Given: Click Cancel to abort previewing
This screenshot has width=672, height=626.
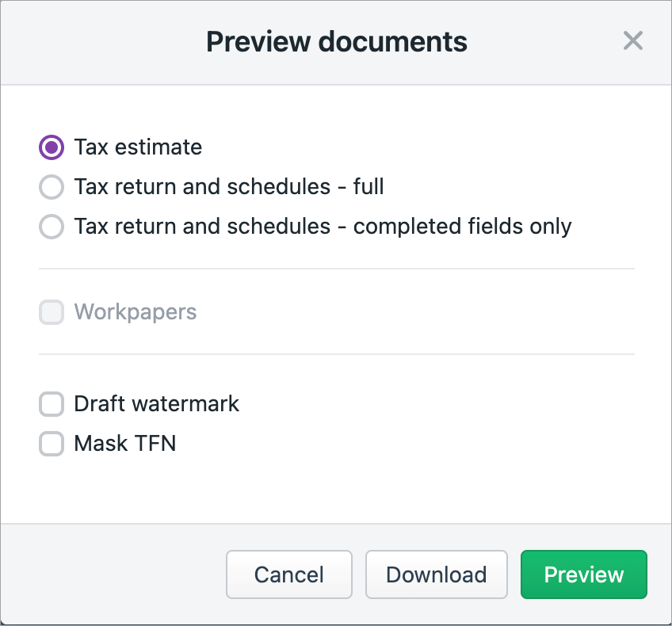Looking at the screenshot, I should coord(288,574).
